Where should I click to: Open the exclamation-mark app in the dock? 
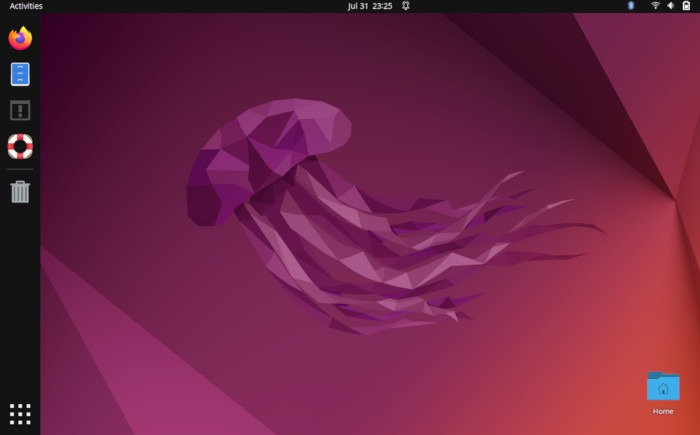(20, 110)
